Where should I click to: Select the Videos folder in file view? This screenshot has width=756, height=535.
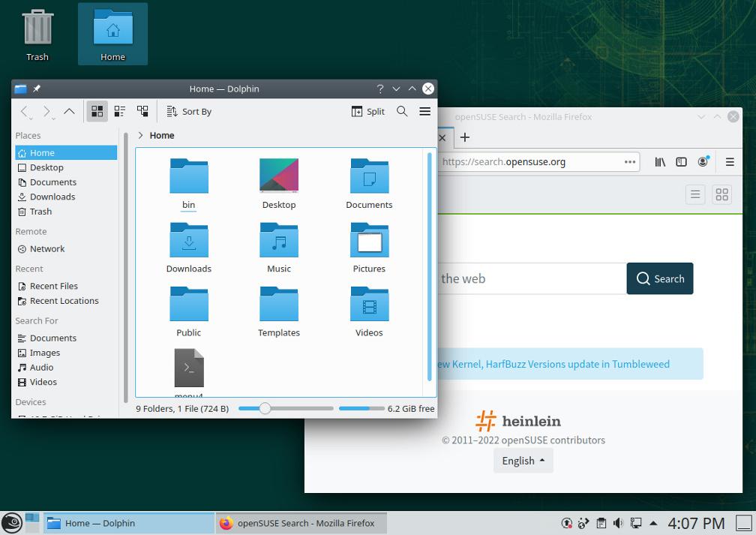pyautogui.click(x=369, y=311)
